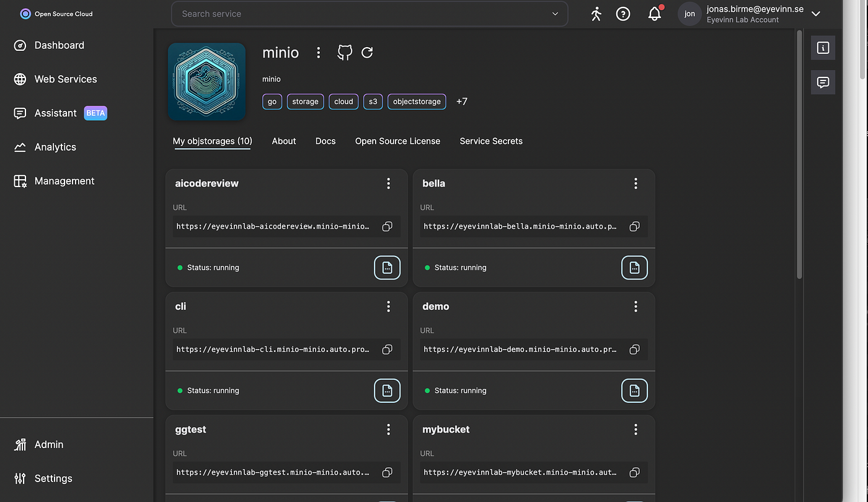Click the mybucket card title
Screen dimensions: 868x502
click(446, 429)
